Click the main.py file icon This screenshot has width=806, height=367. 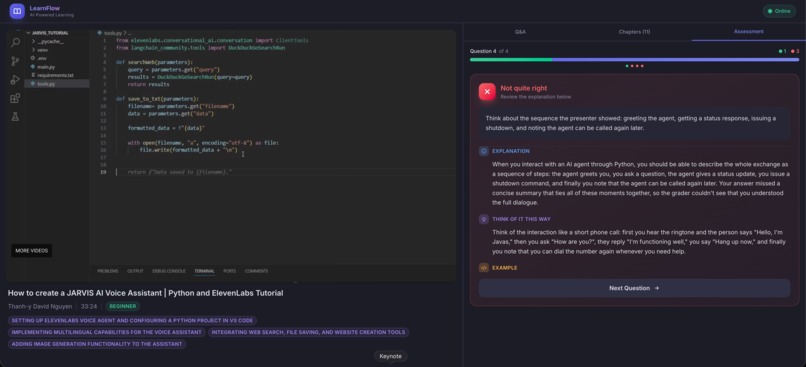tap(33, 67)
